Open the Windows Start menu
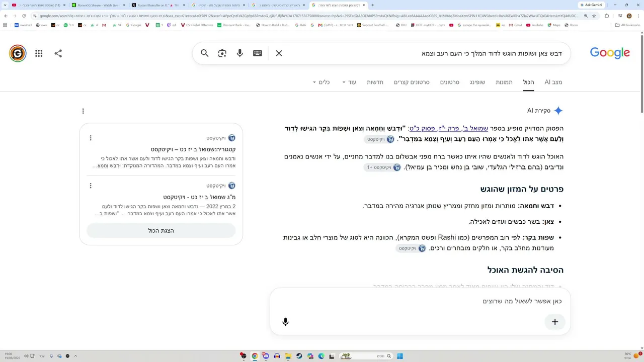Viewport: 644px width, 362px height. click(399, 356)
